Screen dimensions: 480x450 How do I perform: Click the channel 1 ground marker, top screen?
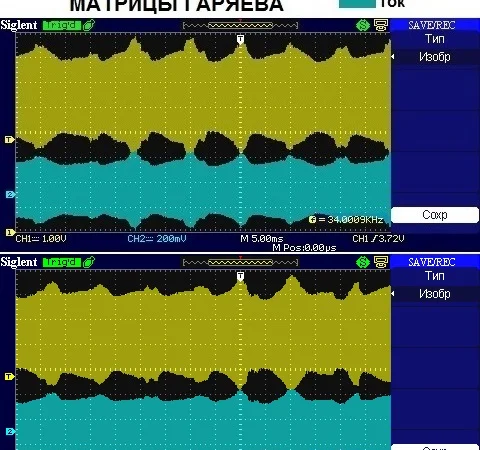tap(10, 232)
